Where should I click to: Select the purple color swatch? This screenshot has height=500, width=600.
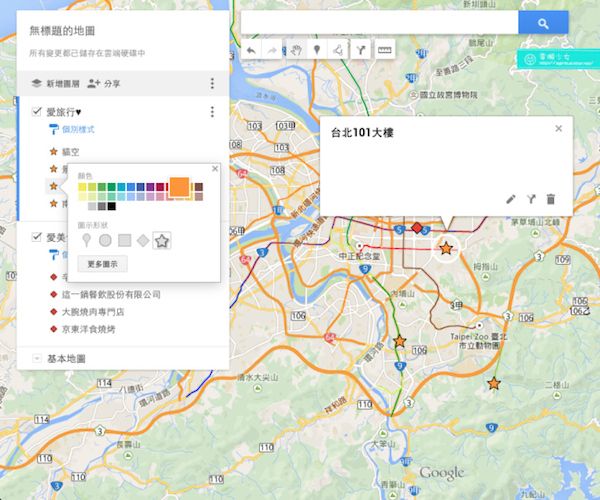tap(150, 187)
